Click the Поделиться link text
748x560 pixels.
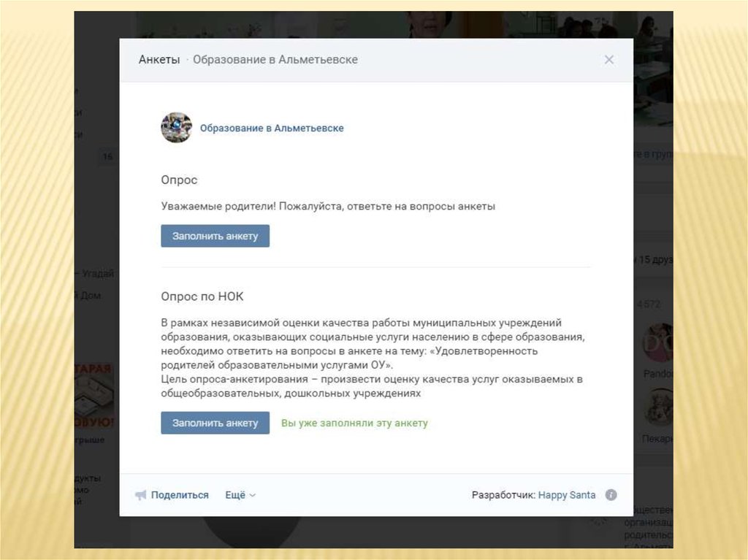pyautogui.click(x=180, y=494)
